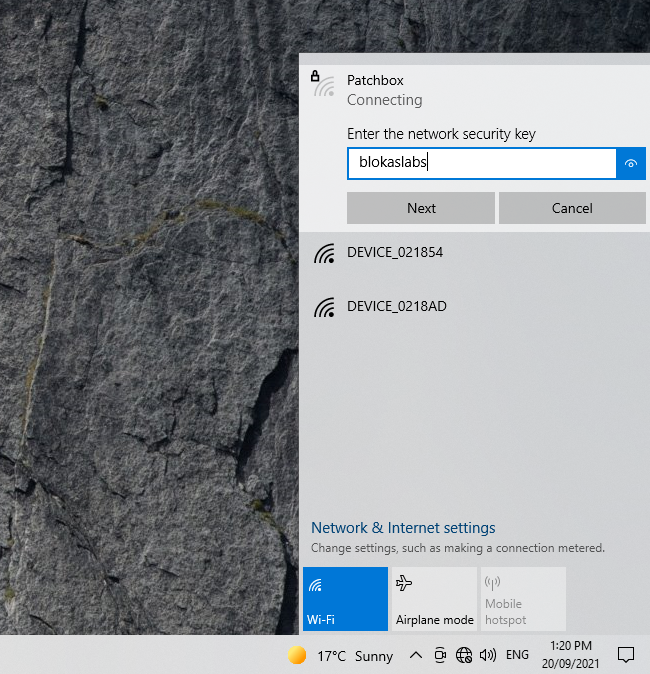
Task: Click the Meet Now camera icon in tray
Action: coord(440,655)
